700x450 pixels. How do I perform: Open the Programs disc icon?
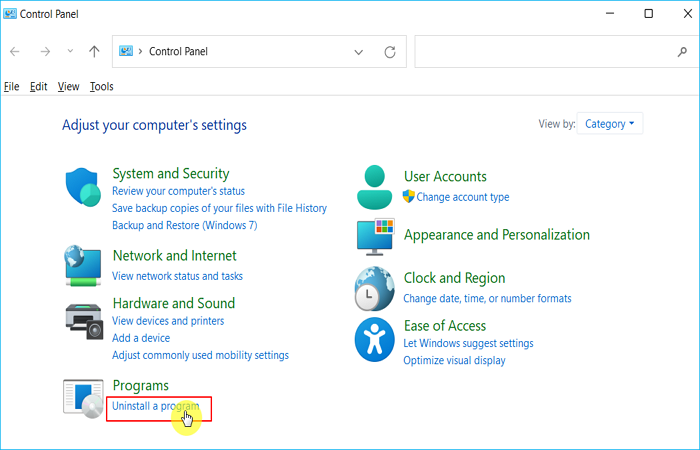[x=83, y=399]
